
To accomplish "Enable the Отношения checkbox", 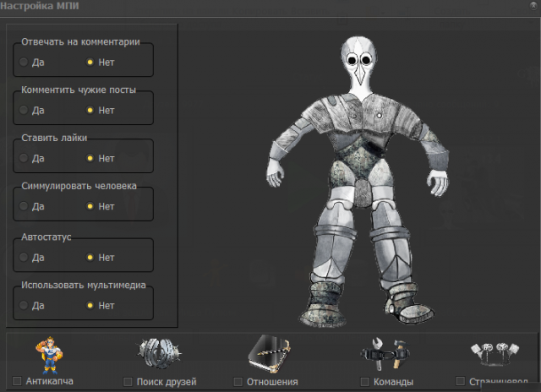I will coord(238,382).
